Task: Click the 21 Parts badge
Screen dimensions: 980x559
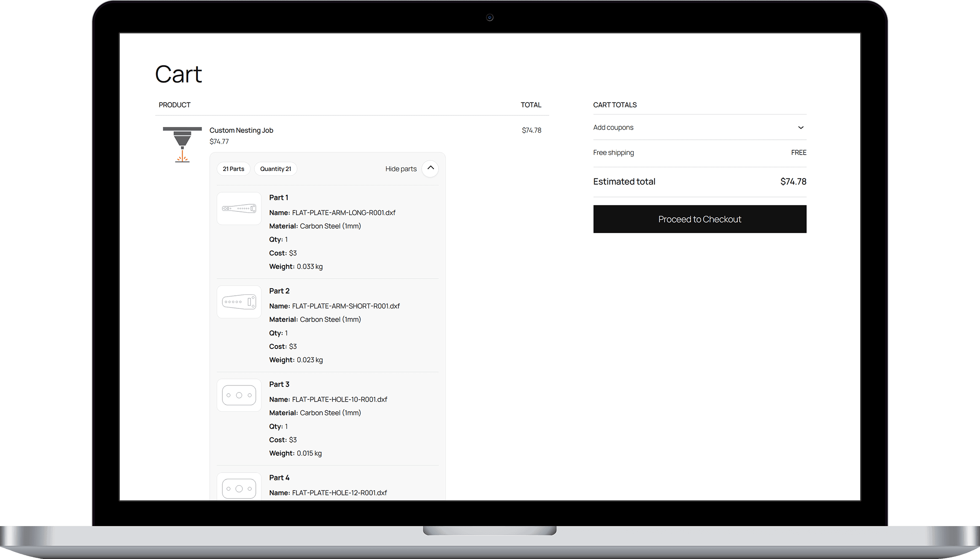Action: click(x=233, y=169)
